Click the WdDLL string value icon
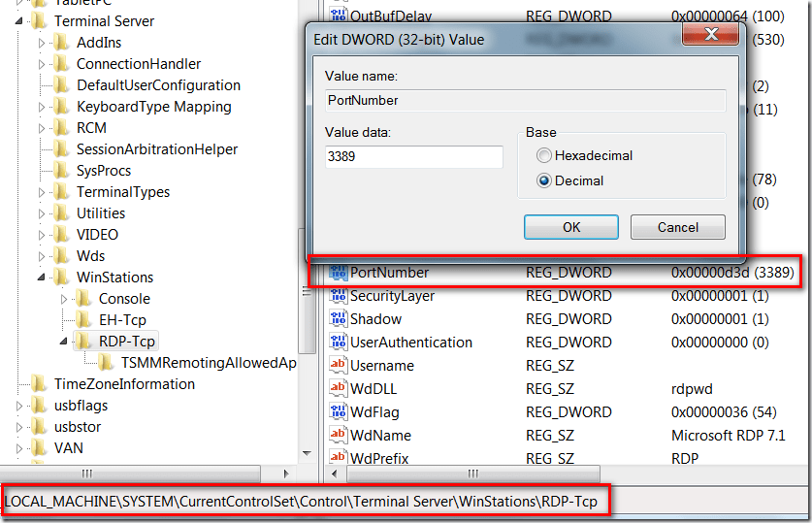Image resolution: width=812 pixels, height=523 pixels. [x=339, y=389]
